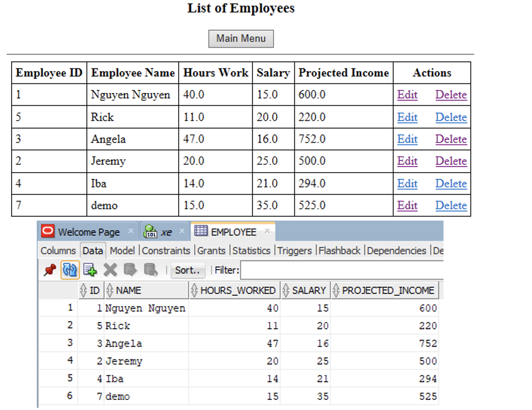532x410 pixels.
Task: Open the Constraints sub-tab
Action: pos(166,251)
